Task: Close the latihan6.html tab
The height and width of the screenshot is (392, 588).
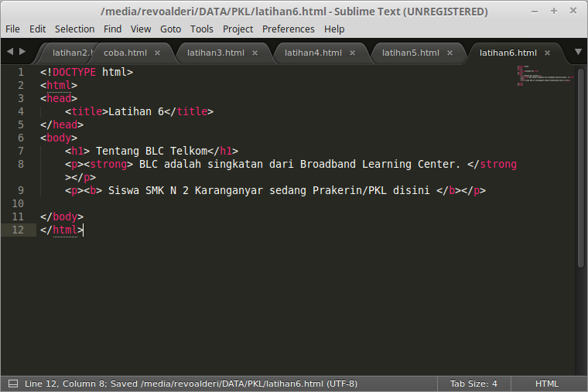Action: tap(548, 53)
